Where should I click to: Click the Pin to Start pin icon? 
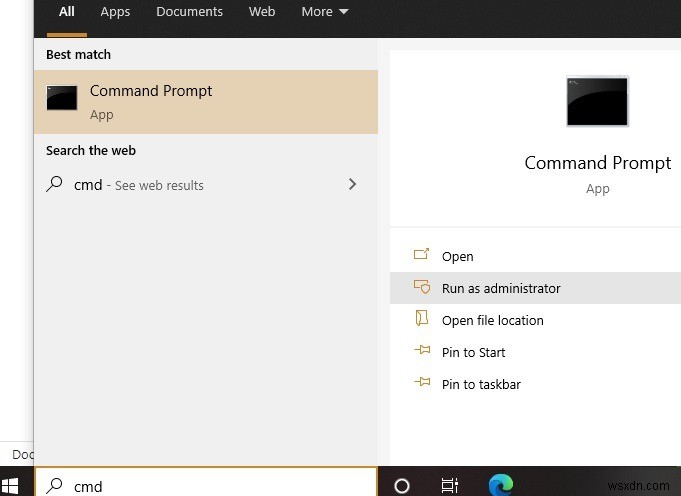tap(421, 352)
